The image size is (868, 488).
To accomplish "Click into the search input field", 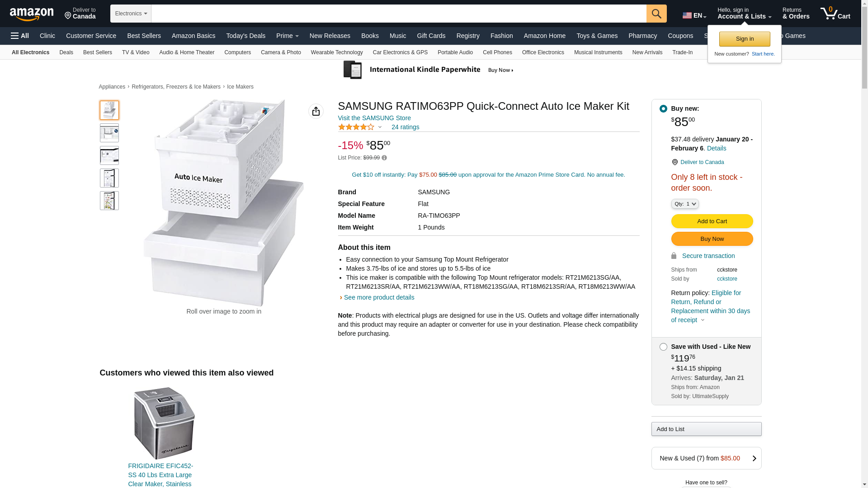I will pos(399,14).
